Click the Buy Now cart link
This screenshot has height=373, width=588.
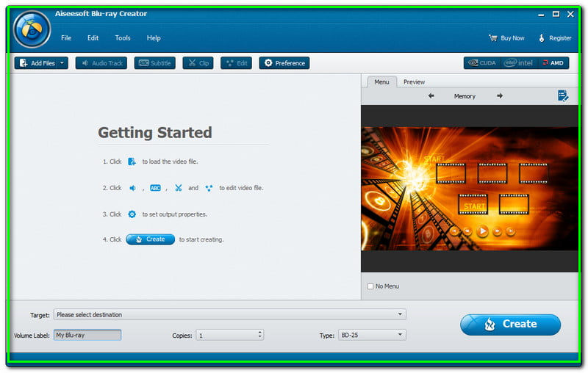pyautogui.click(x=506, y=38)
